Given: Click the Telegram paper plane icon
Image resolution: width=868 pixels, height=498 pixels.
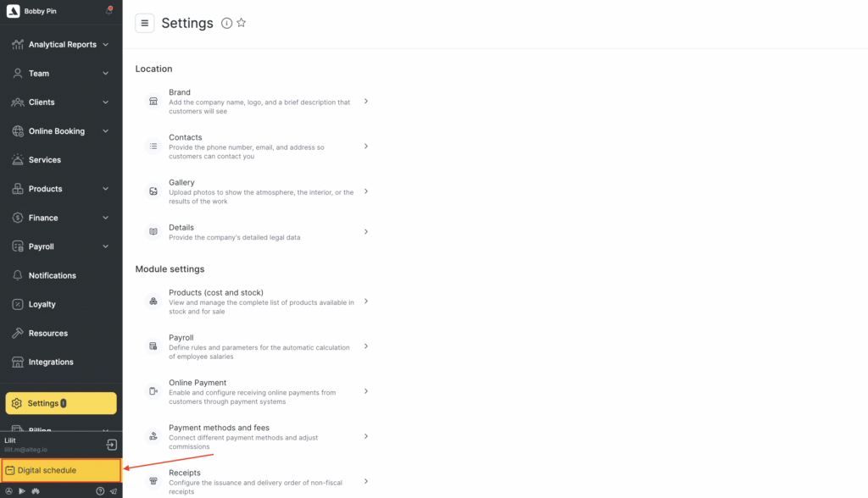Looking at the screenshot, I should (x=113, y=491).
